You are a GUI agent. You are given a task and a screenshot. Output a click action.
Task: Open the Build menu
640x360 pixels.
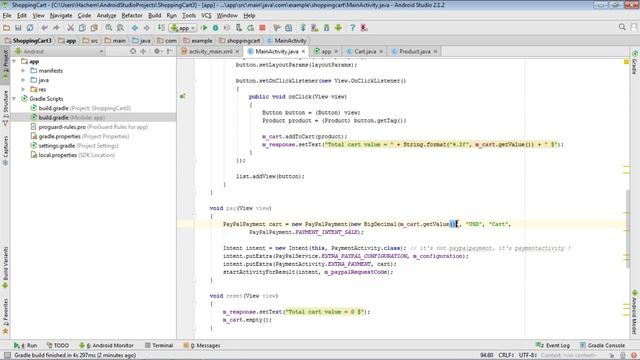[154, 16]
